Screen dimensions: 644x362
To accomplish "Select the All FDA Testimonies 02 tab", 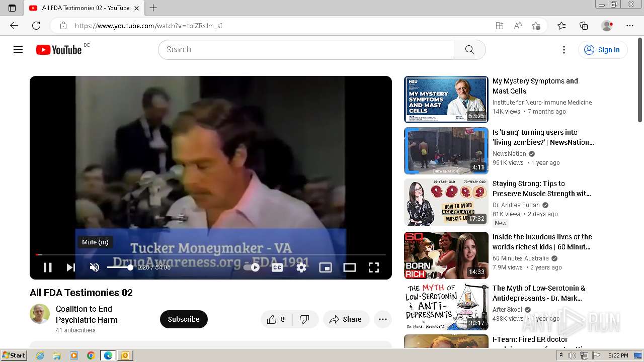I will (x=85, y=8).
